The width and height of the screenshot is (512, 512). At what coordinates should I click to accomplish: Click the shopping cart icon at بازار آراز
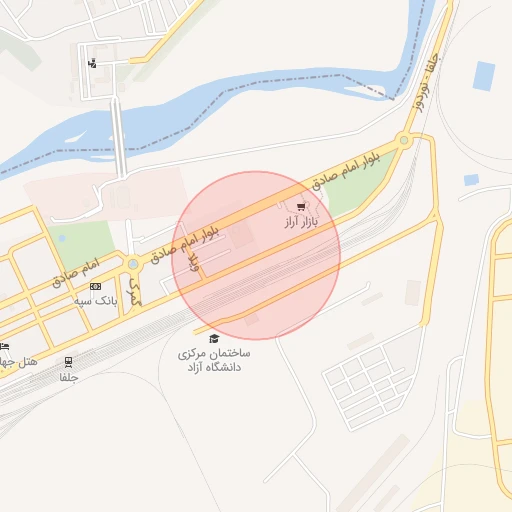click(x=301, y=207)
